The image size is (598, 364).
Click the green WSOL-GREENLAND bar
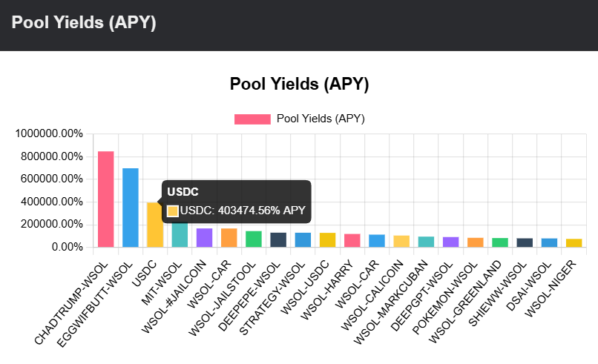click(x=499, y=242)
